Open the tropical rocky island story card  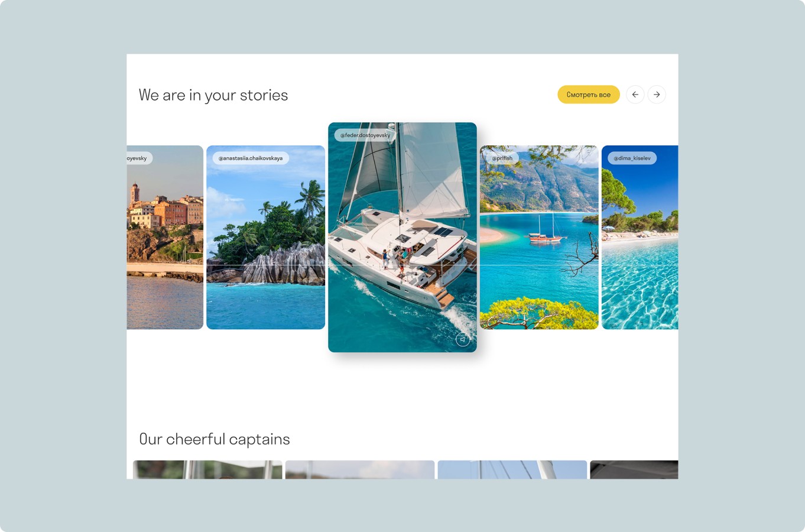point(265,237)
